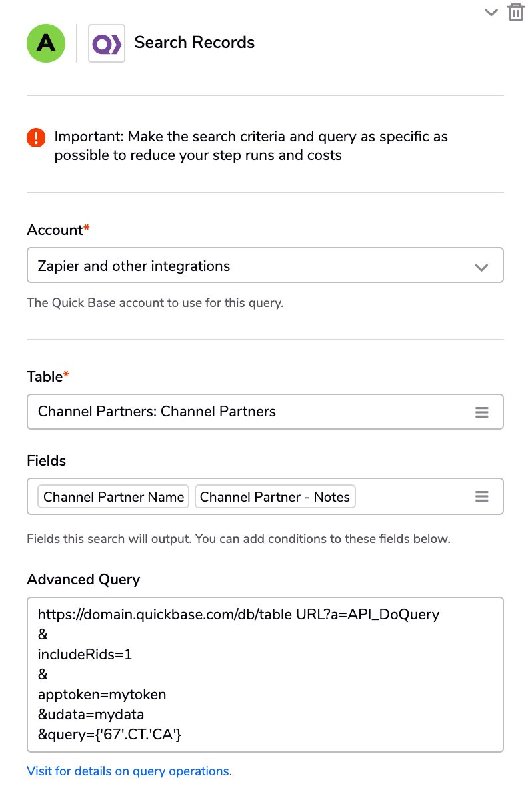
Task: Select the 'Channel Partner Name' field tag
Action: tap(113, 497)
